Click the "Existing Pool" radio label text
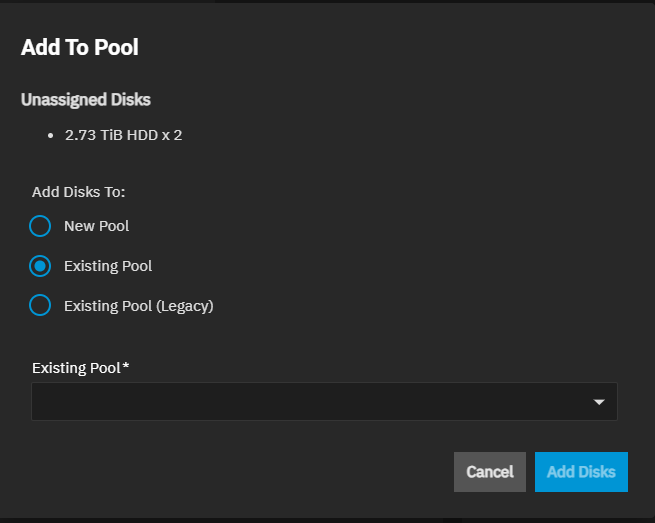655x523 pixels. (108, 266)
